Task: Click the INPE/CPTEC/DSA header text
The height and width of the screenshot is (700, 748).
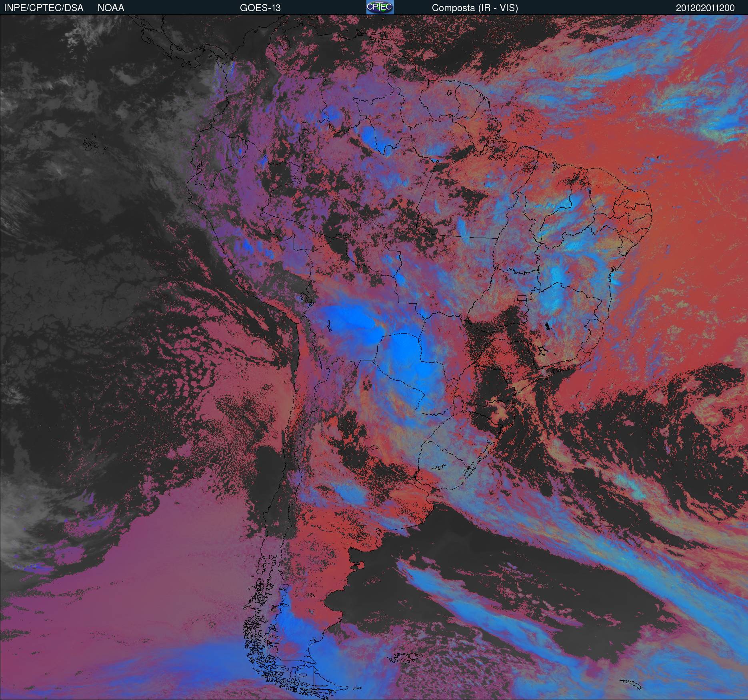Action: (44, 8)
